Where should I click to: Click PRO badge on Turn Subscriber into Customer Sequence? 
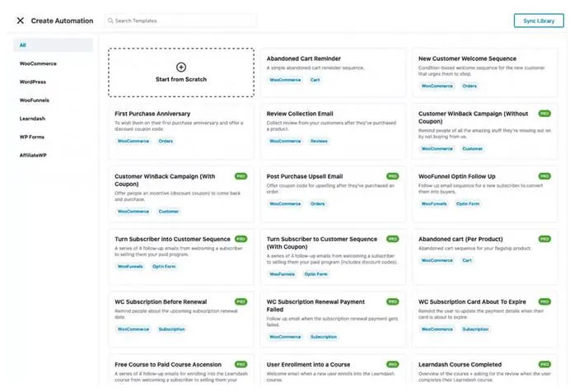pos(240,239)
